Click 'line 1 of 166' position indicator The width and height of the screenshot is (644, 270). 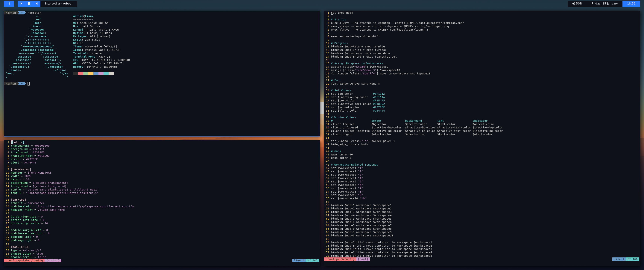tap(625, 259)
